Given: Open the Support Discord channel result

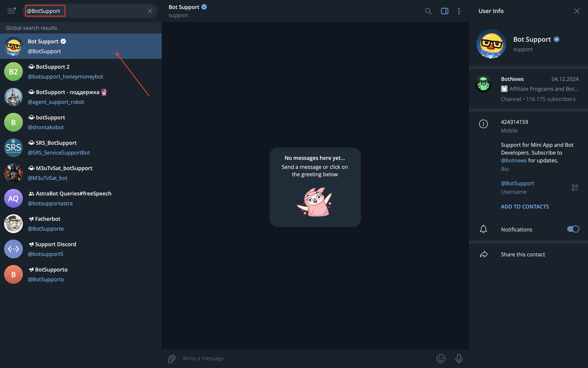Looking at the screenshot, I should pos(81,249).
